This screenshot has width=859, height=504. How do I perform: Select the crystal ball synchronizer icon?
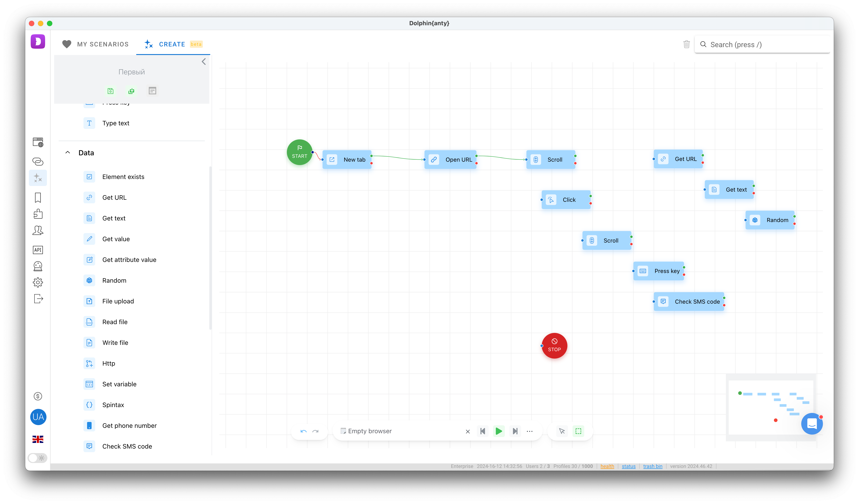tap(37, 266)
